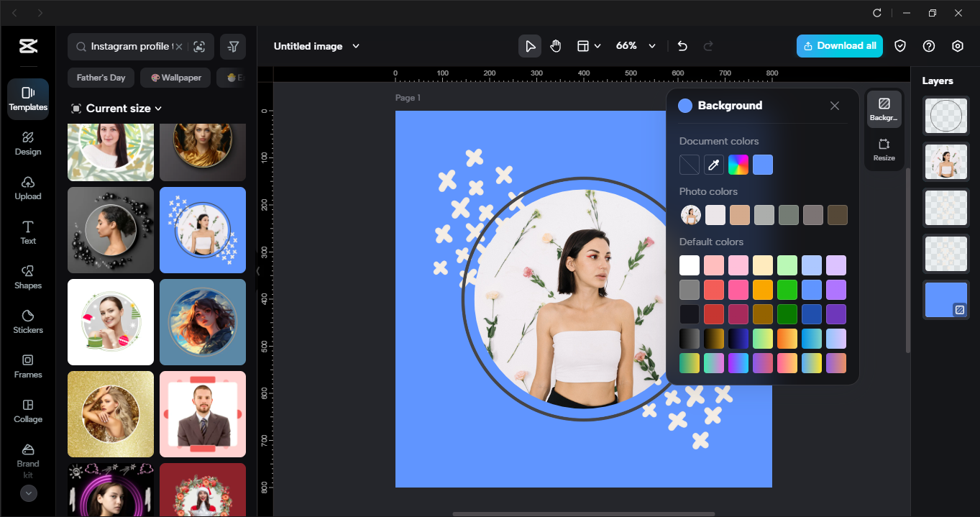This screenshot has width=980, height=517.
Task: Apply the Father's Day search tag
Action: coord(101,77)
